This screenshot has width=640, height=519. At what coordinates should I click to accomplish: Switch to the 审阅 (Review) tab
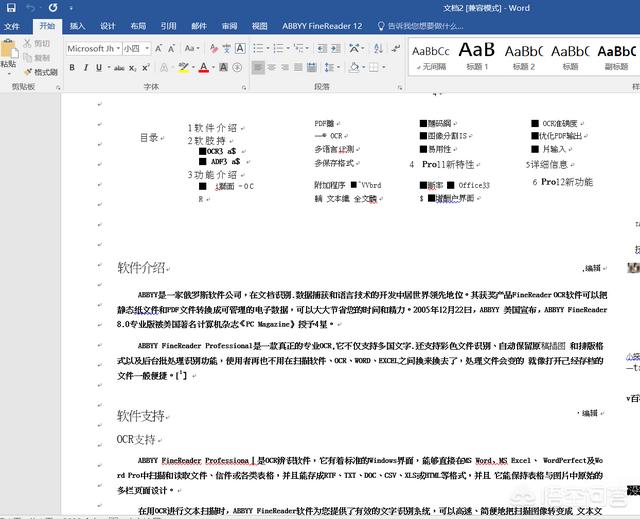[229, 26]
